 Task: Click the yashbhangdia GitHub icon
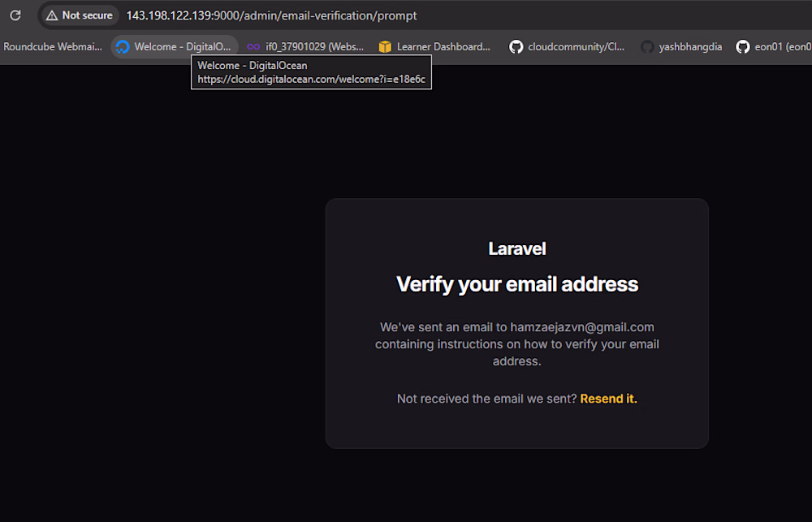coord(647,47)
